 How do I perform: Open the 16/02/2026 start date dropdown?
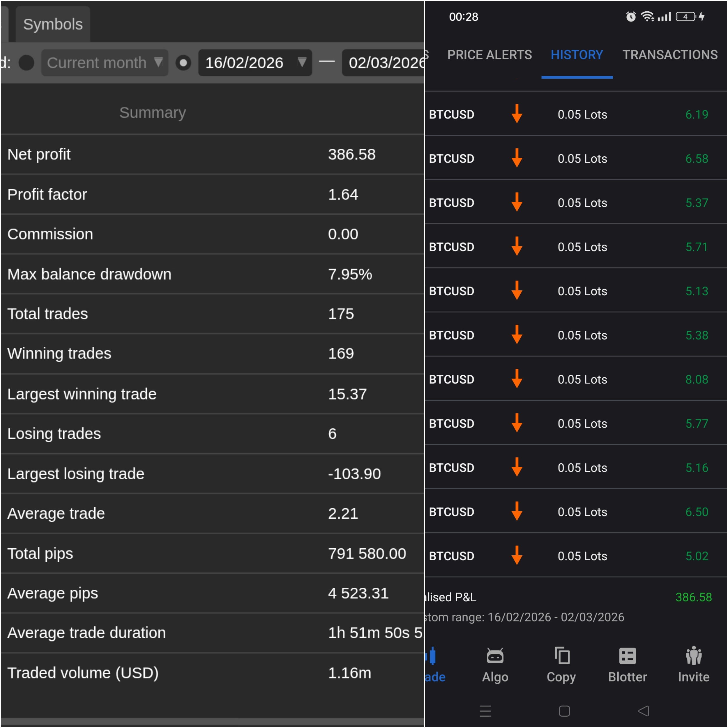(255, 63)
